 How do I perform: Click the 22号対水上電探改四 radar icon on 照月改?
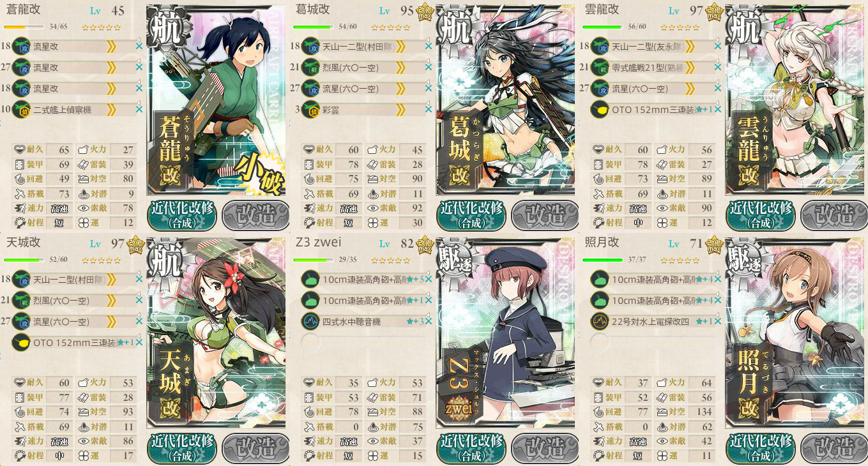600,321
